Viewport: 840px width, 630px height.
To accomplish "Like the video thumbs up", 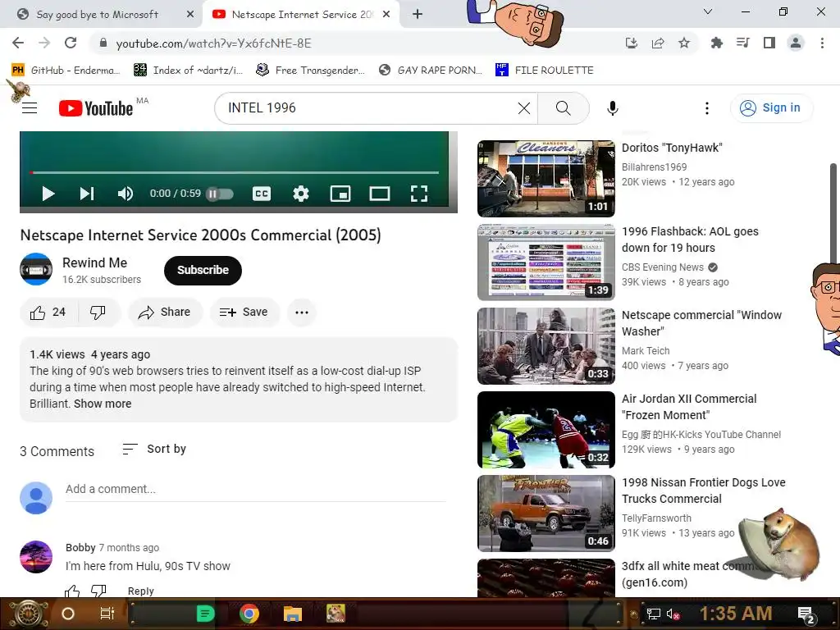I will [48, 313].
